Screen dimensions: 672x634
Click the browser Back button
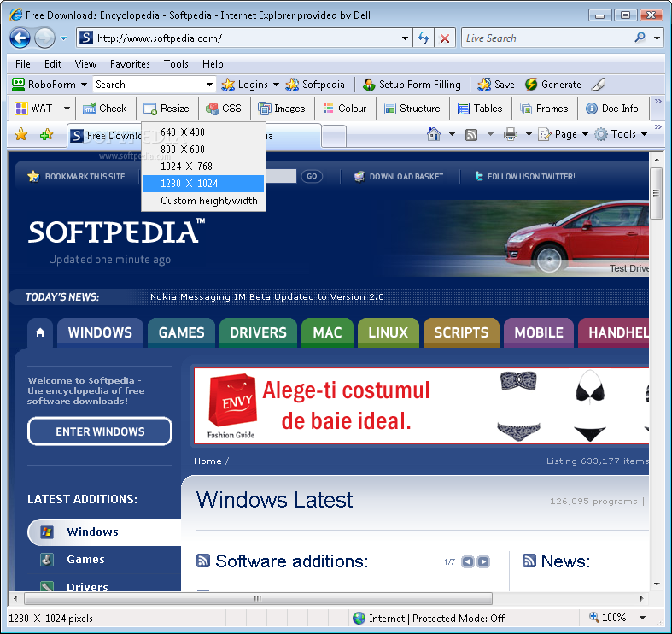click(20, 38)
